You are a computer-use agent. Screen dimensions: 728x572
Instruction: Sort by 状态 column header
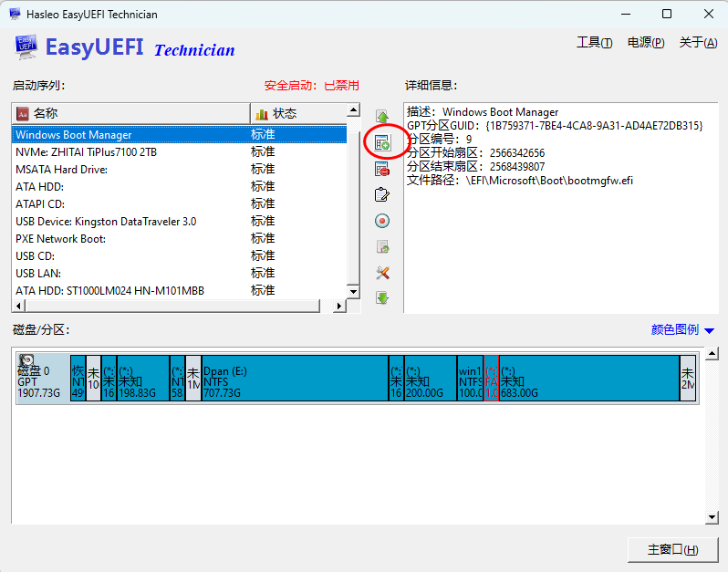click(298, 113)
